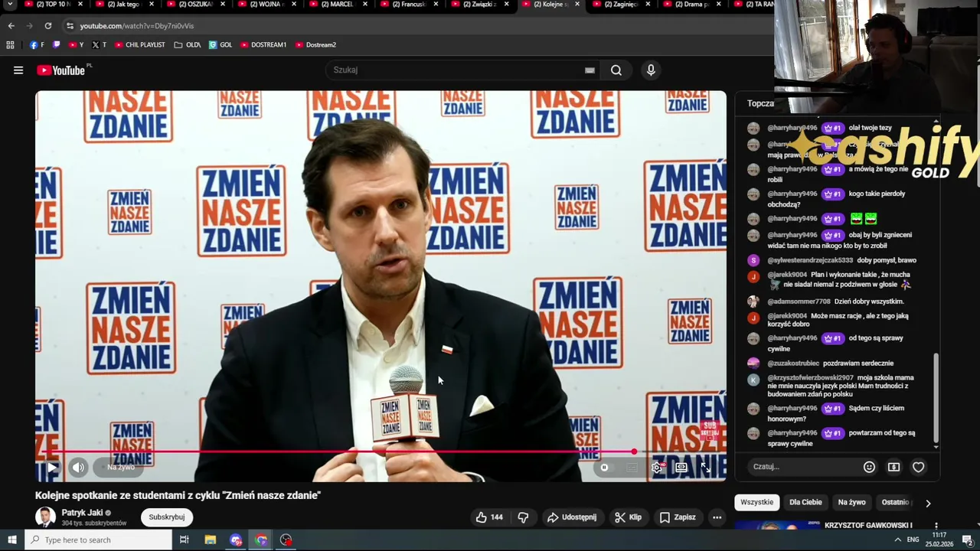980x551 pixels.
Task: Open emoji picker in chat
Action: click(x=869, y=467)
